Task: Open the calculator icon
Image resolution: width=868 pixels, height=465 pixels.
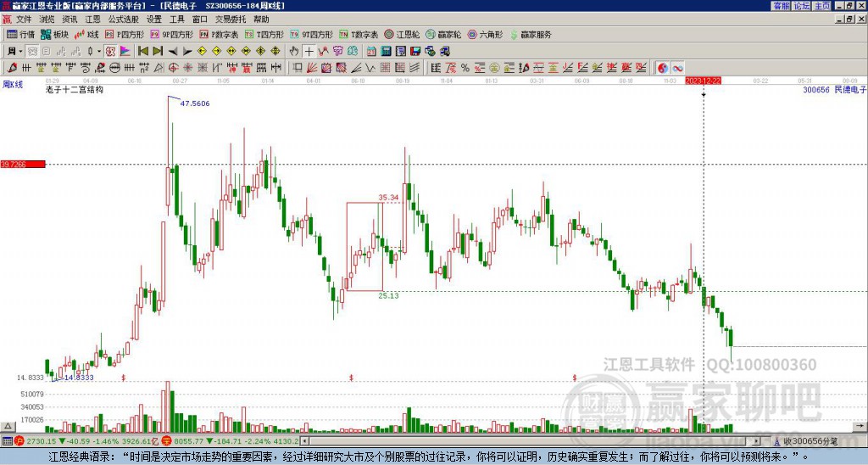Action: [x=387, y=52]
